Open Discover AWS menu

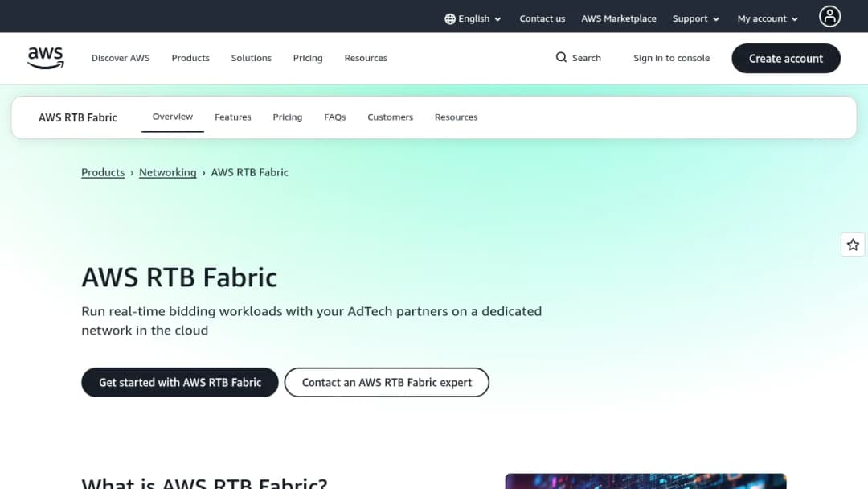pyautogui.click(x=121, y=58)
